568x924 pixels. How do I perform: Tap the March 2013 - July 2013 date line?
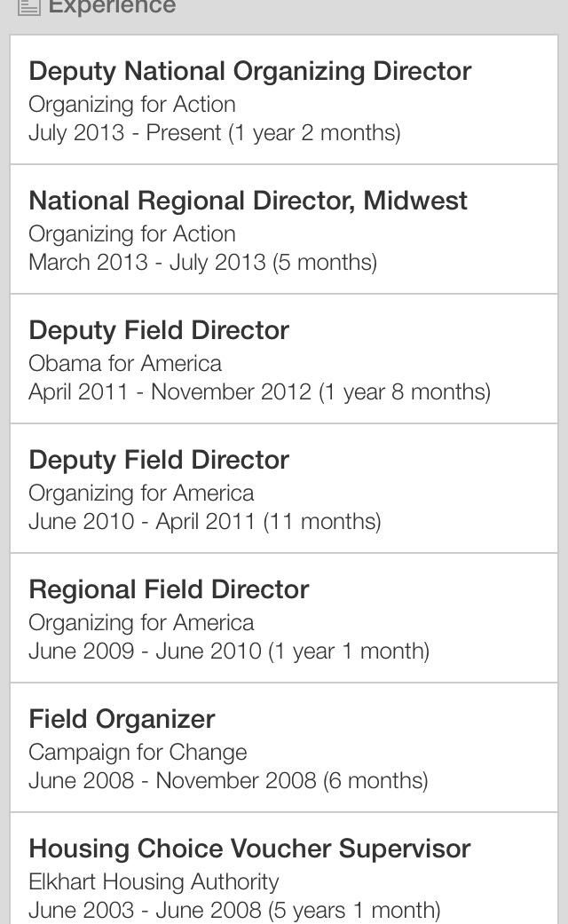tap(202, 263)
